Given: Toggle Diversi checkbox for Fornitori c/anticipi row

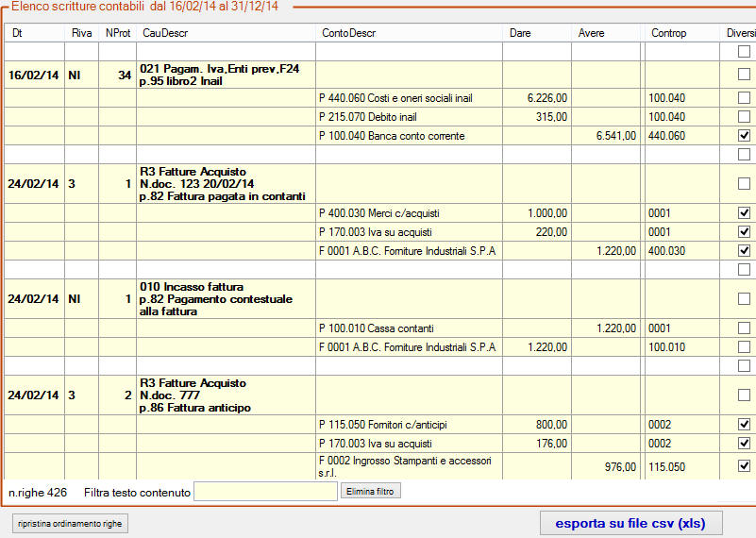Looking at the screenshot, I should [744, 425].
